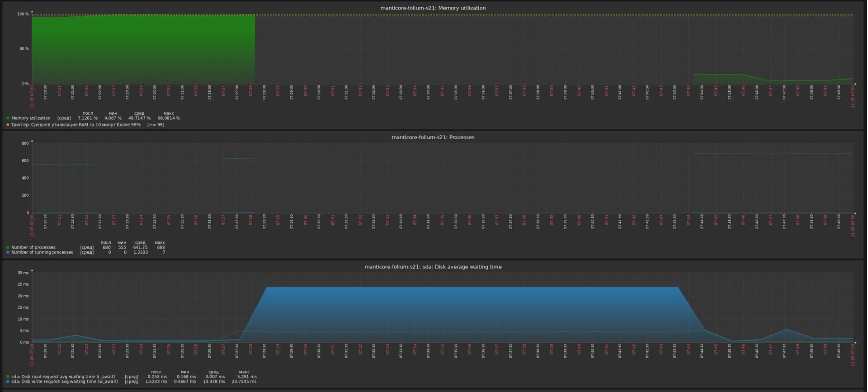Select the Number of running processes label
Image resolution: width=868 pixels, height=392 pixels.
[42, 253]
